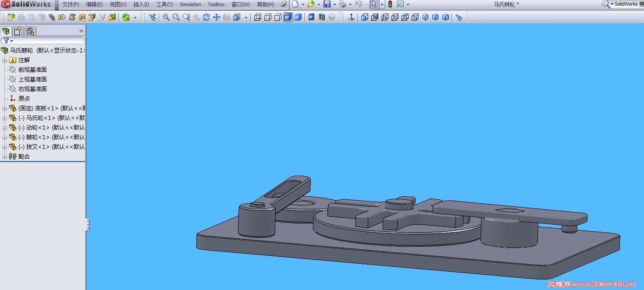Click the Rebuild traffic-light icon
This screenshot has width=644, height=290.
click(x=390, y=4)
